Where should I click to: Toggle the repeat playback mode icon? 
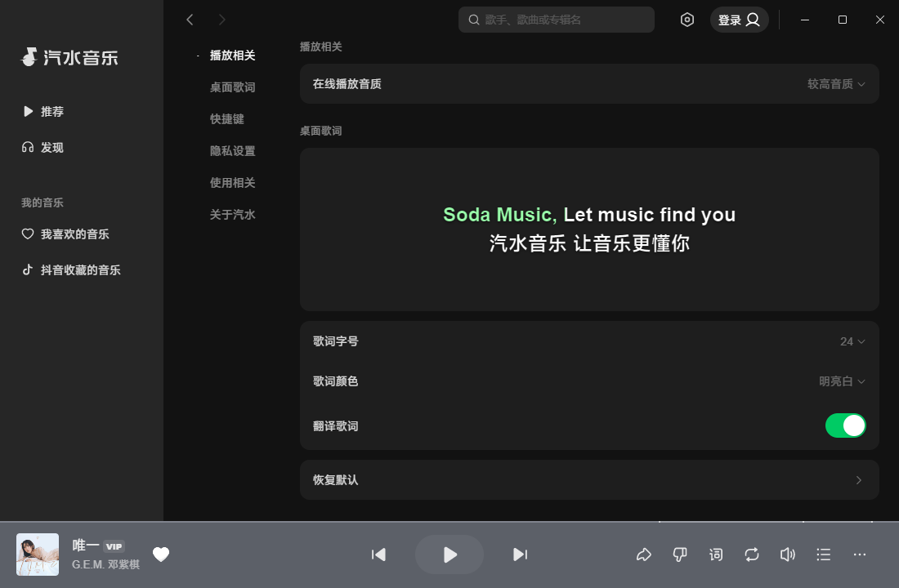coord(752,555)
